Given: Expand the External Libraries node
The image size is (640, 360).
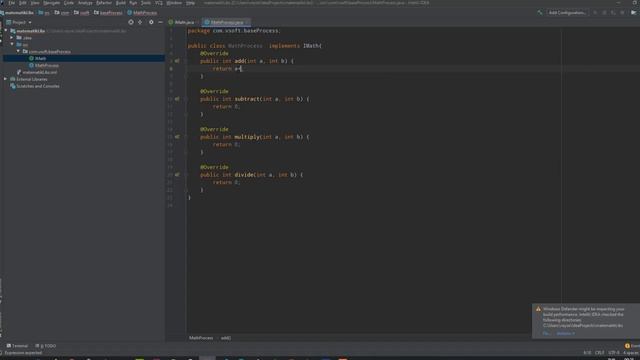Looking at the screenshot, I should click(6, 79).
